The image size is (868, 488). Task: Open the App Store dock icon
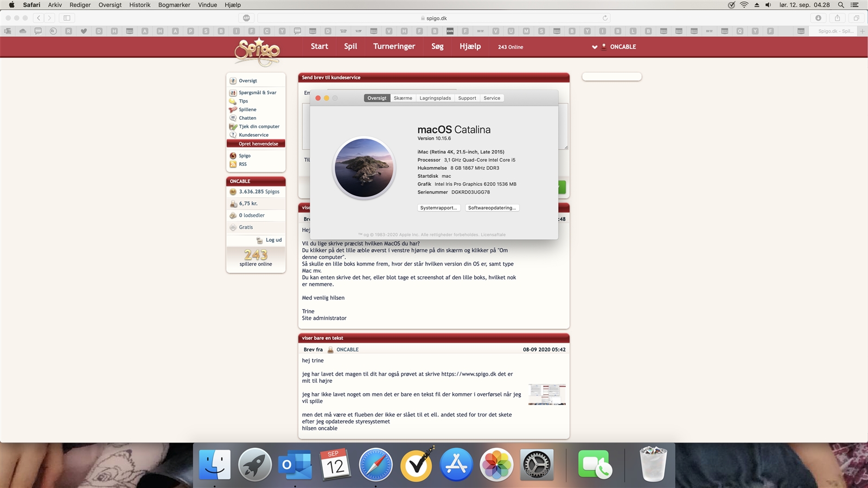click(456, 465)
